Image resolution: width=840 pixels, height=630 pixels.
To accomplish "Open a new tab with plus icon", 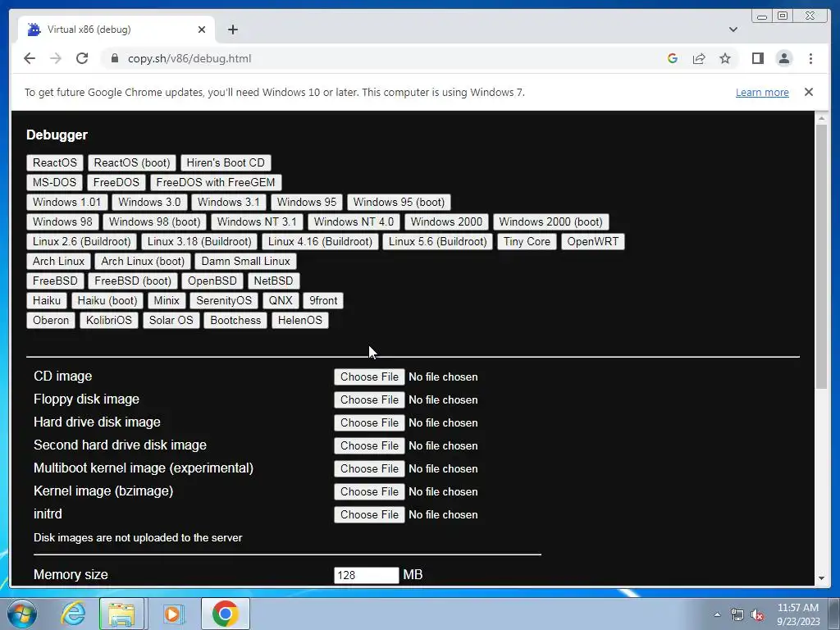I will pyautogui.click(x=232, y=30).
